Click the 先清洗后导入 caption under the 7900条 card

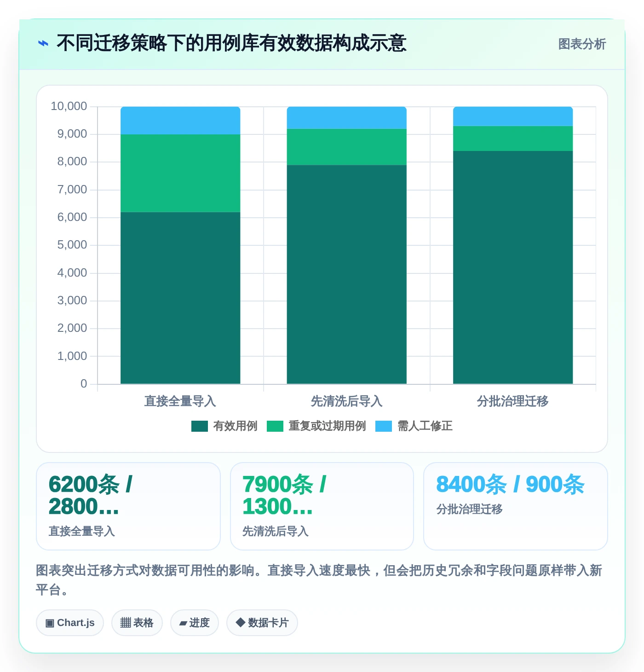click(276, 532)
